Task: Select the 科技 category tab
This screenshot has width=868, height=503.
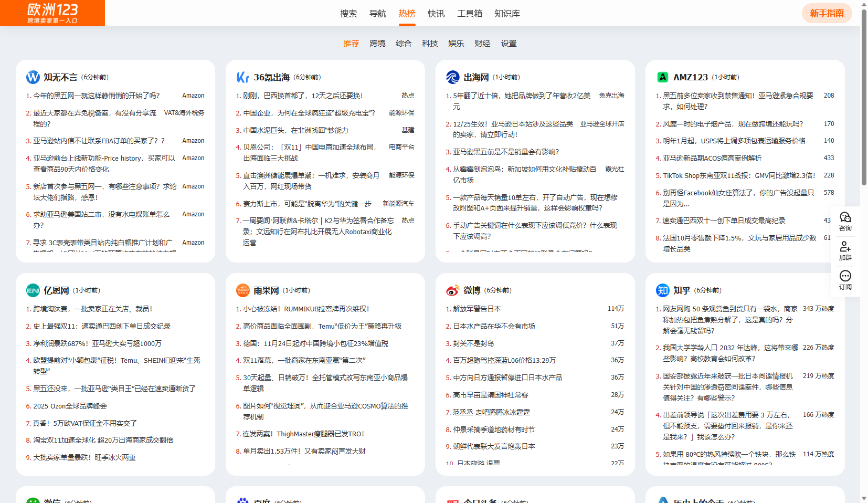Action: pos(430,44)
